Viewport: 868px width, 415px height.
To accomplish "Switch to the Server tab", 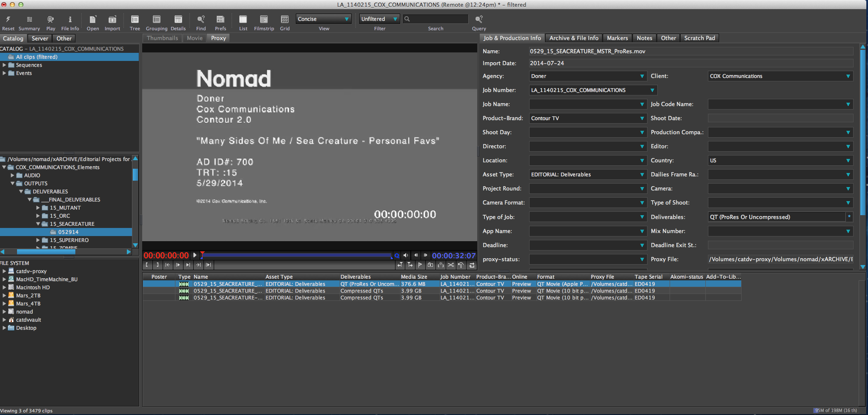I will [x=40, y=38].
